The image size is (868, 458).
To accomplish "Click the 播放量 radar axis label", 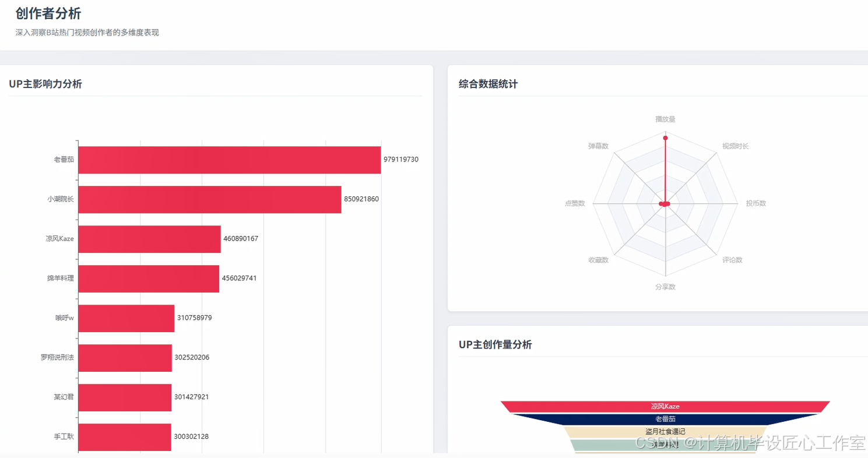I will click(x=665, y=119).
